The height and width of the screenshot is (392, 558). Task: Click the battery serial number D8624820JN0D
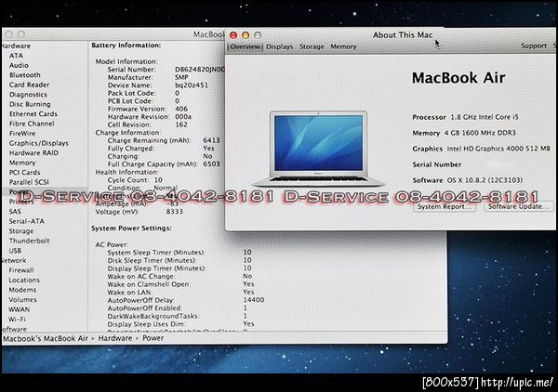(200, 70)
